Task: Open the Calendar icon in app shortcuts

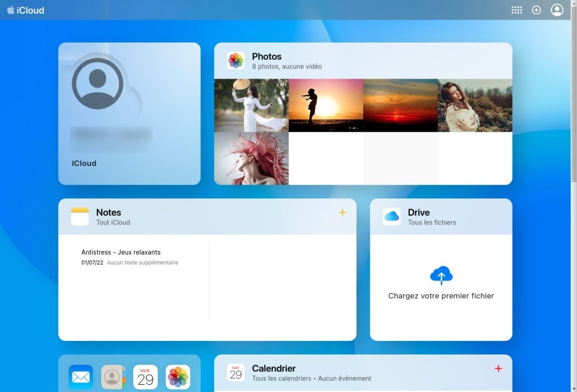Action: [x=145, y=377]
